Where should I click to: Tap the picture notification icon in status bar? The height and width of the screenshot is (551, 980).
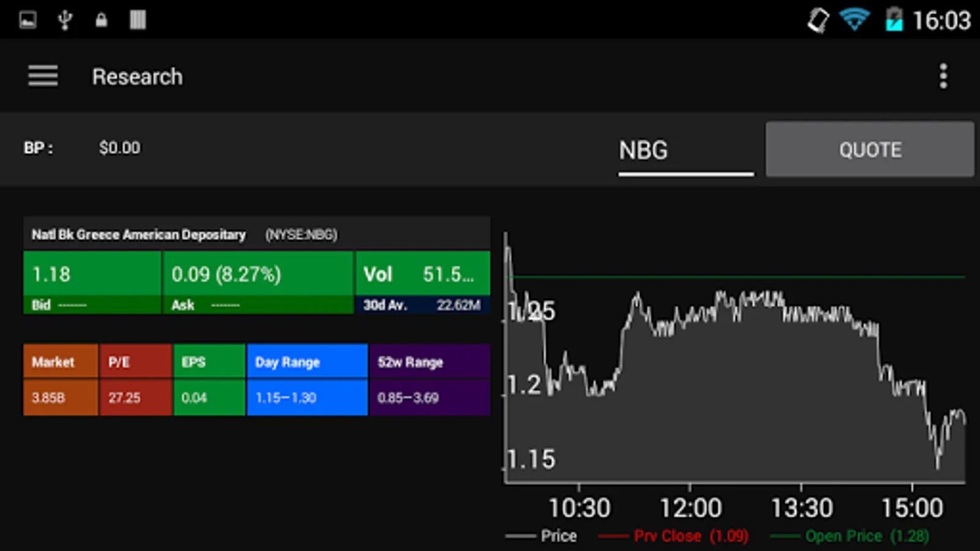pos(28,20)
